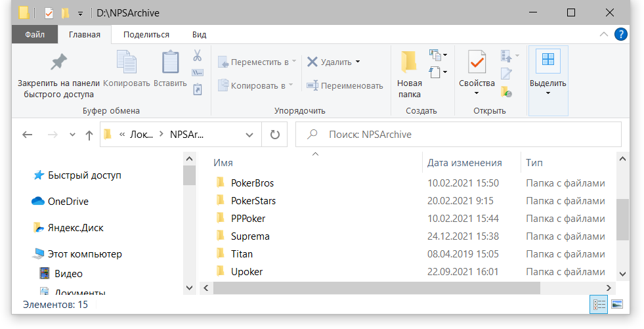Click the Вставить paste button
Viewport: 644px width, 329px height.
click(x=170, y=70)
